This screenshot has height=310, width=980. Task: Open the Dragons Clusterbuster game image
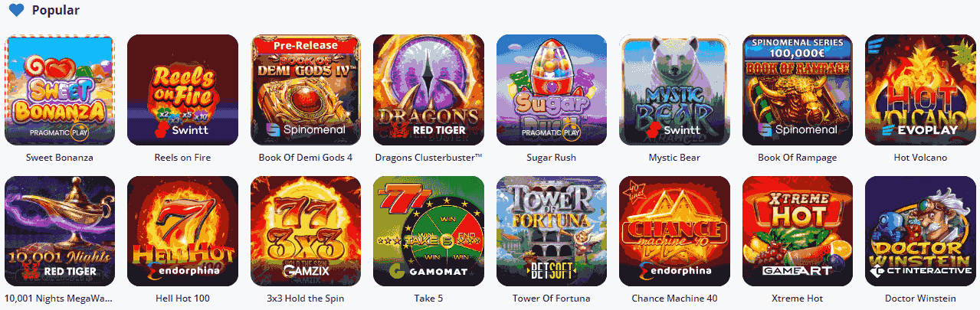(x=428, y=90)
